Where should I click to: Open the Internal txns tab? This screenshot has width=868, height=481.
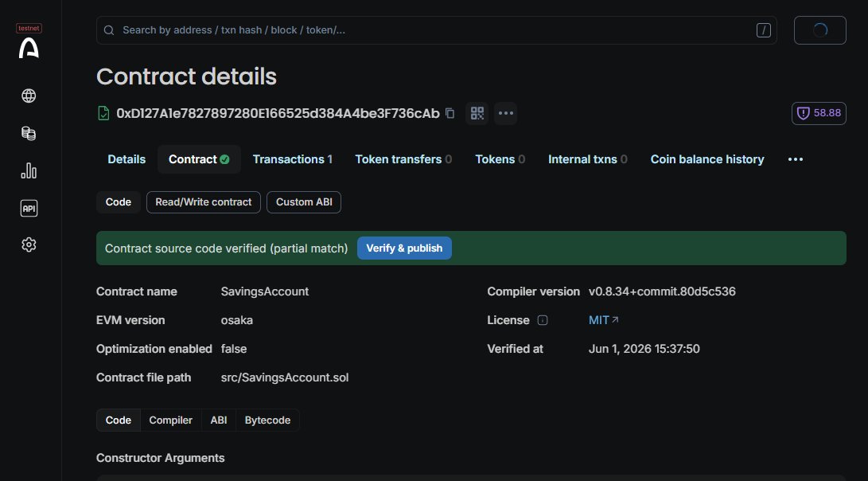pyautogui.click(x=587, y=159)
